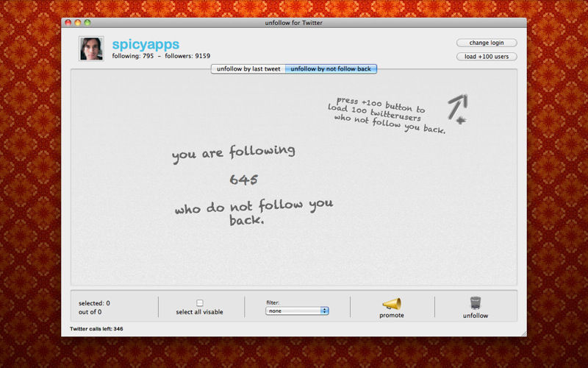
Task: Open the filter dropdown set to none
Action: pos(297,311)
